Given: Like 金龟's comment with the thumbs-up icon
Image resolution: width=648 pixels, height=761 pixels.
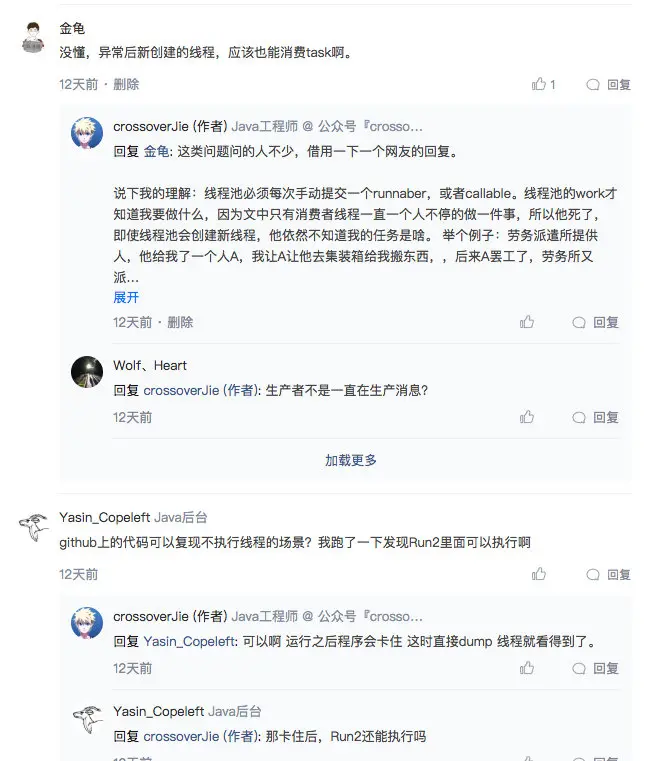Looking at the screenshot, I should click(x=539, y=84).
